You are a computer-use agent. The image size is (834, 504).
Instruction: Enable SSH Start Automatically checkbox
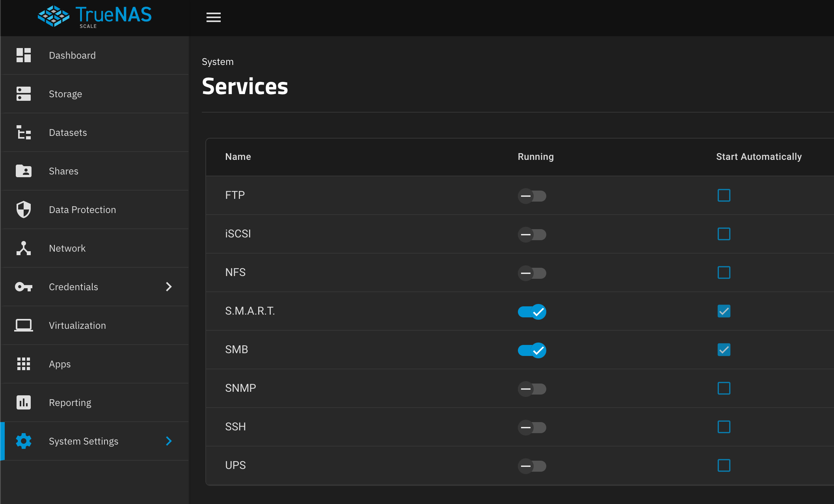[x=724, y=427]
